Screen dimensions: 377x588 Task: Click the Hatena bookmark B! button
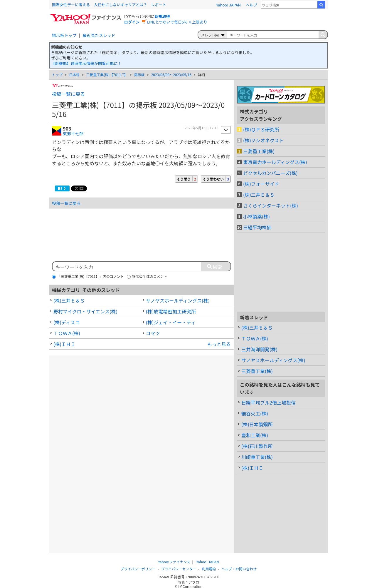[x=62, y=188]
